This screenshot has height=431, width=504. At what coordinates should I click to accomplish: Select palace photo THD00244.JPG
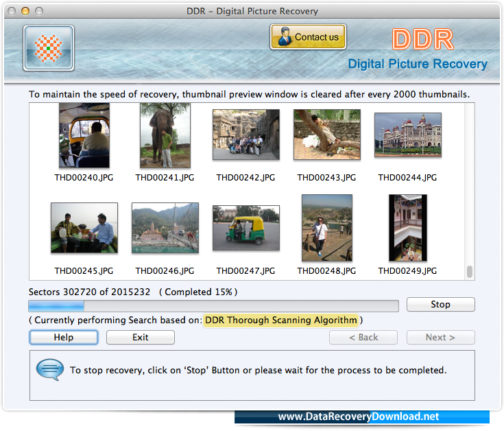pyautogui.click(x=408, y=135)
